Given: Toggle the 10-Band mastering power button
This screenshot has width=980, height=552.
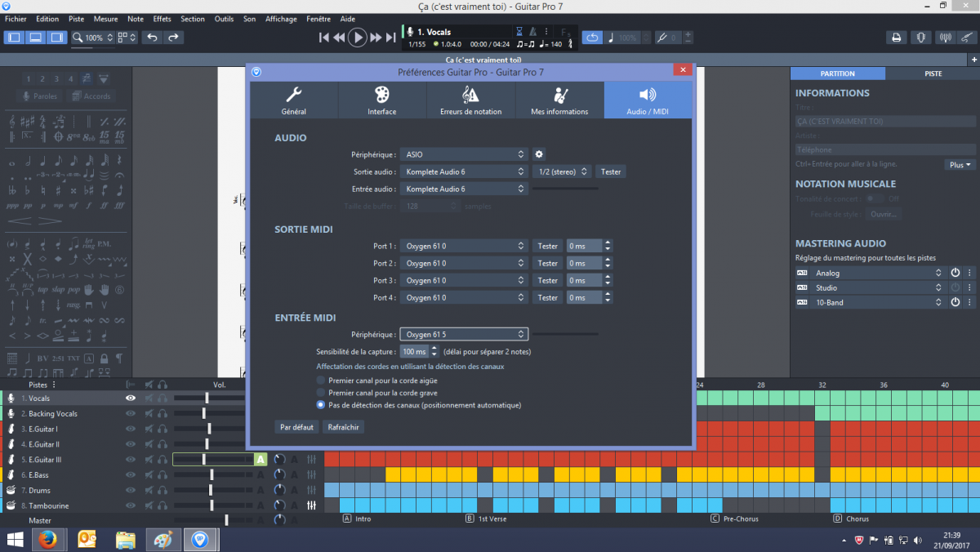Looking at the screenshot, I should pos(955,302).
